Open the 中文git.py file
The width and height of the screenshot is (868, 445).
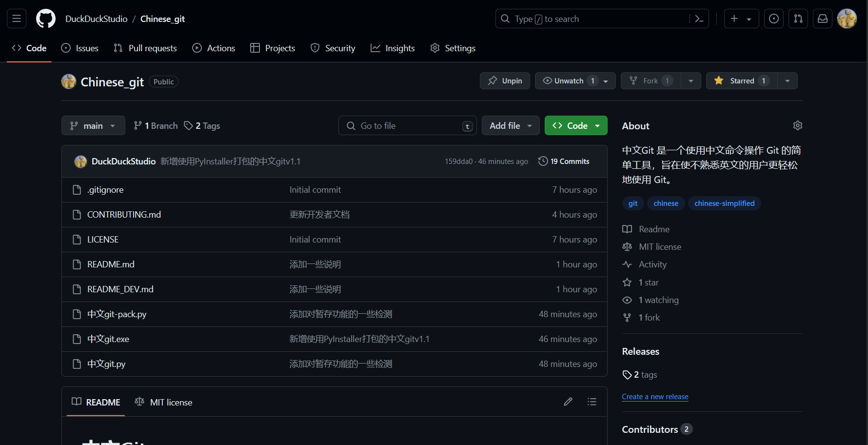click(x=106, y=364)
